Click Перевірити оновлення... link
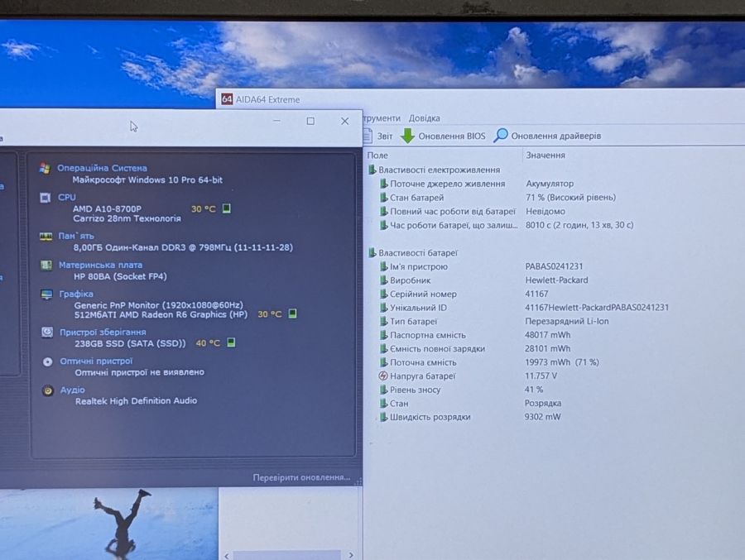The width and height of the screenshot is (745, 560). click(301, 477)
